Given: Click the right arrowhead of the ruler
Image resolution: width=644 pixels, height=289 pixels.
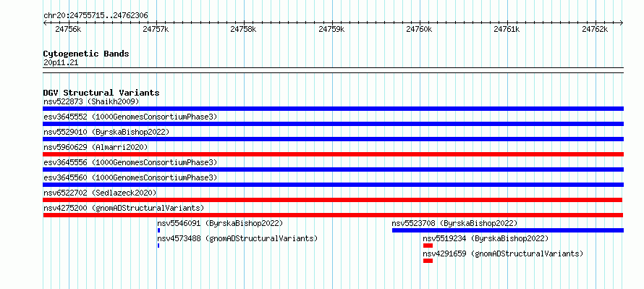Looking at the screenshot, I should (x=622, y=23).
